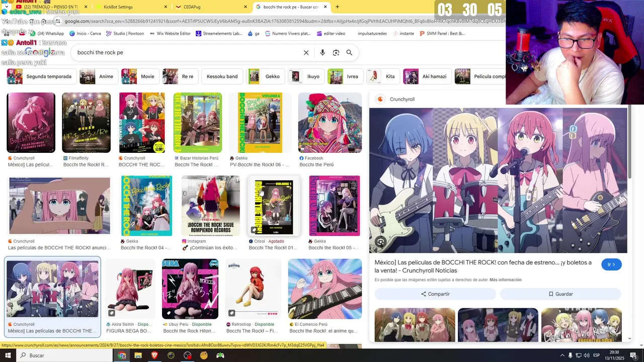Screen dimensions: 644x362
Task: Open Crunchyroll Noticias title link in preview
Action: [483, 266]
